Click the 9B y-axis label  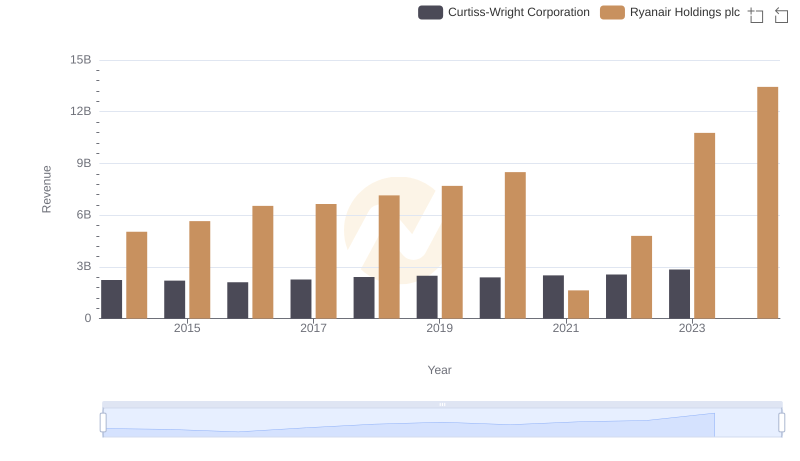point(84,163)
